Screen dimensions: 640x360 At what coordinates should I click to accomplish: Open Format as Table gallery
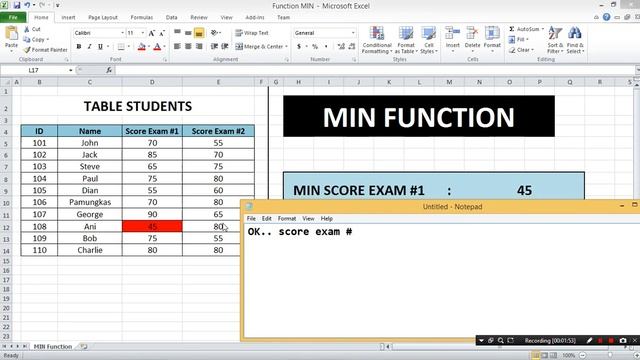click(406, 40)
